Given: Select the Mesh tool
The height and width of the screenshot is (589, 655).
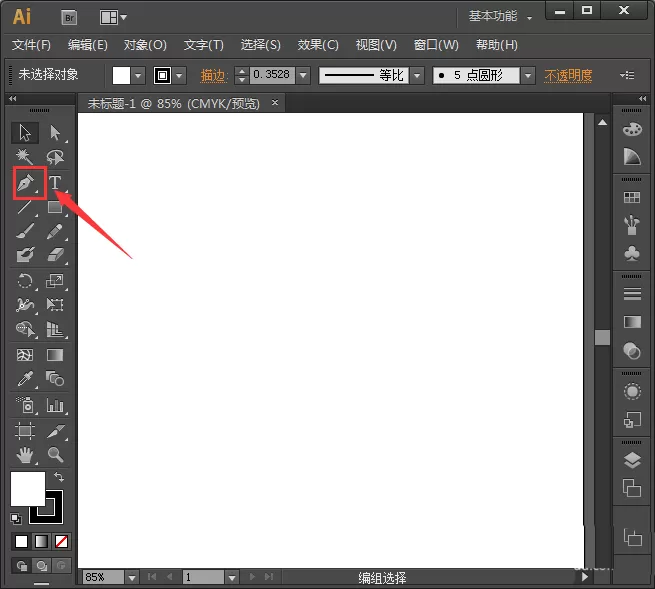Looking at the screenshot, I should click(25, 355).
